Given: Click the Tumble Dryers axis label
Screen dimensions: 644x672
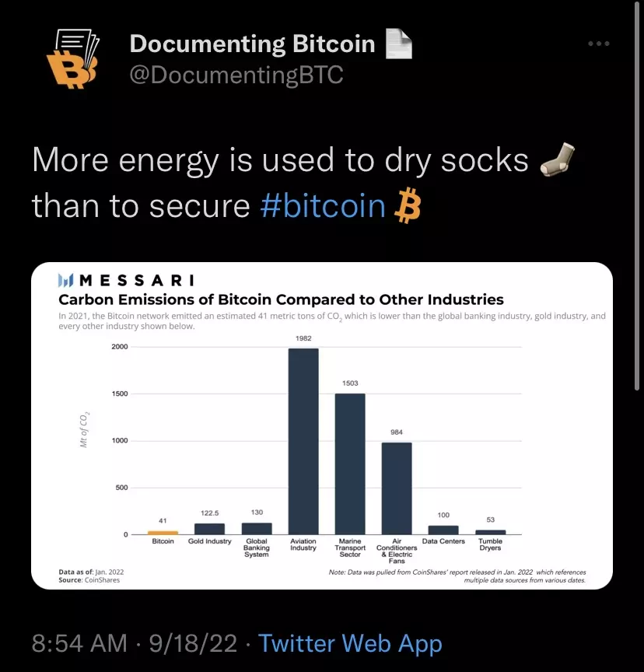Looking at the screenshot, I should [490, 544].
